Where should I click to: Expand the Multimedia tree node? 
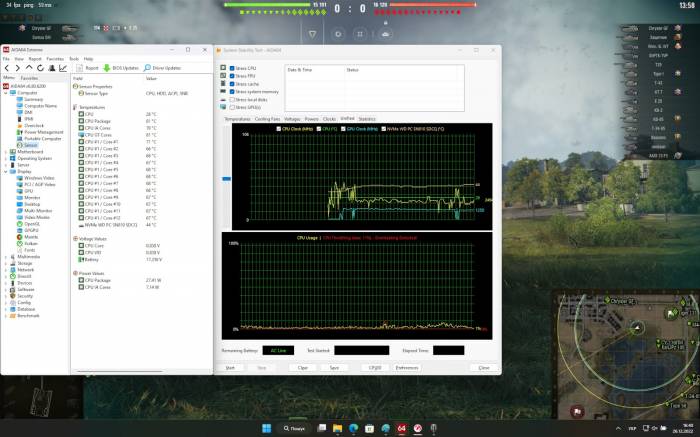[6, 257]
